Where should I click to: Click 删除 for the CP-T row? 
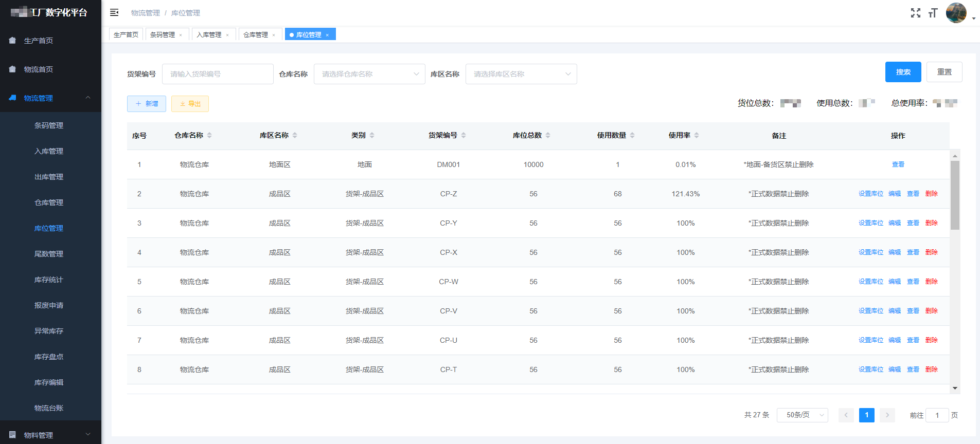click(932, 369)
